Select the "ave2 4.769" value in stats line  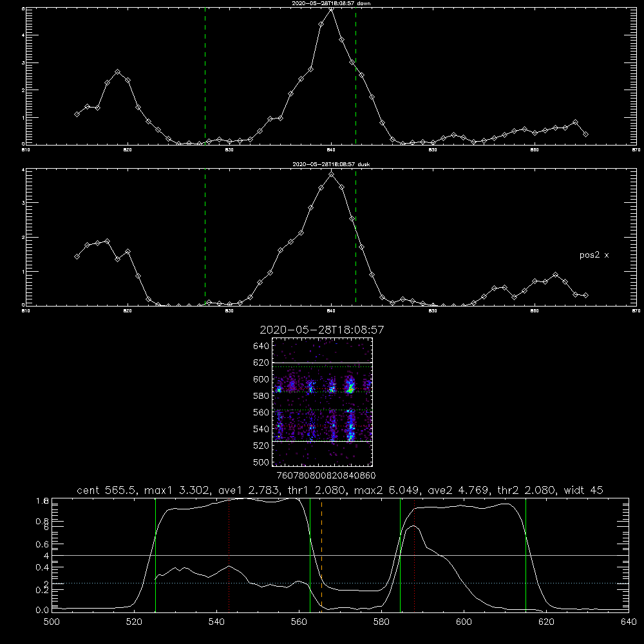coord(459,490)
